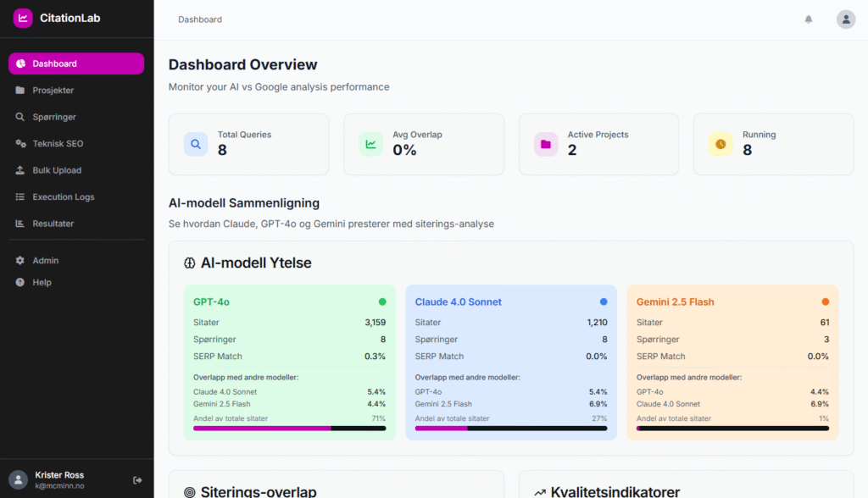The image size is (868, 498).
Task: Open Execution Logs
Action: click(x=63, y=197)
